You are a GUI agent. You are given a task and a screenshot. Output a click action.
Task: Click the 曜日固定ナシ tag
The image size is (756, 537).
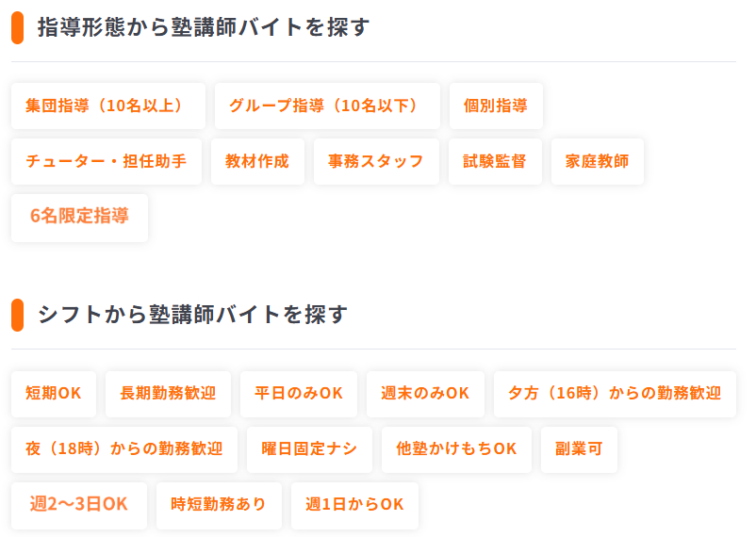309,448
